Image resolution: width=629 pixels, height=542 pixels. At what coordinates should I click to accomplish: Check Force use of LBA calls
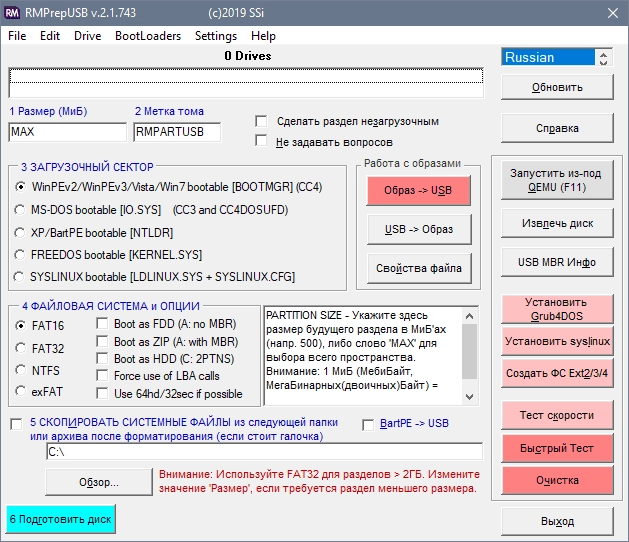coord(102,376)
